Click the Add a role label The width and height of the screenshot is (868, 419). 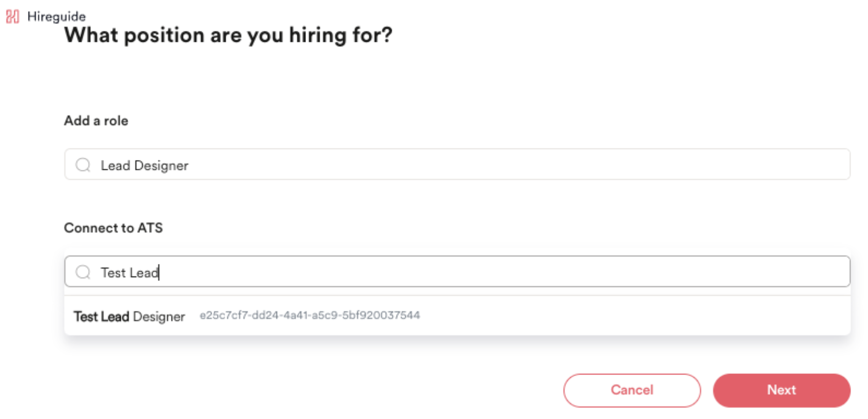point(96,120)
